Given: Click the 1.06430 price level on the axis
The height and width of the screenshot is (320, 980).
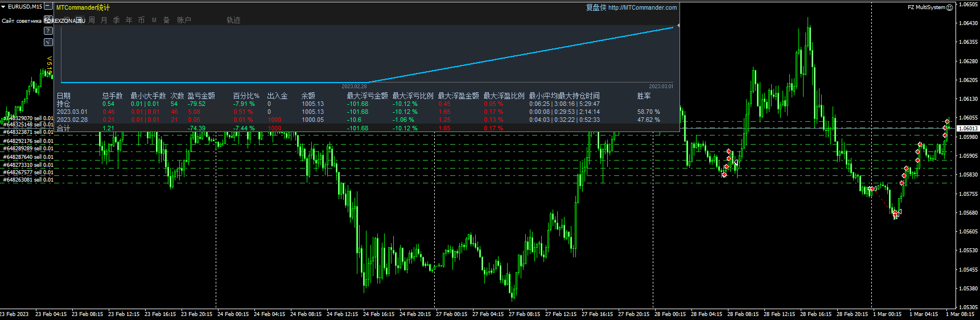Looking at the screenshot, I should click(968, 23).
